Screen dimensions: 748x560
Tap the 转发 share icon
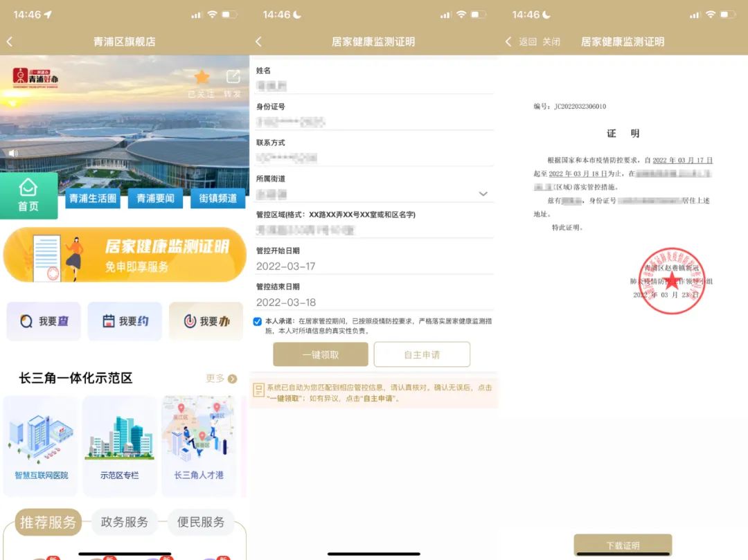233,78
